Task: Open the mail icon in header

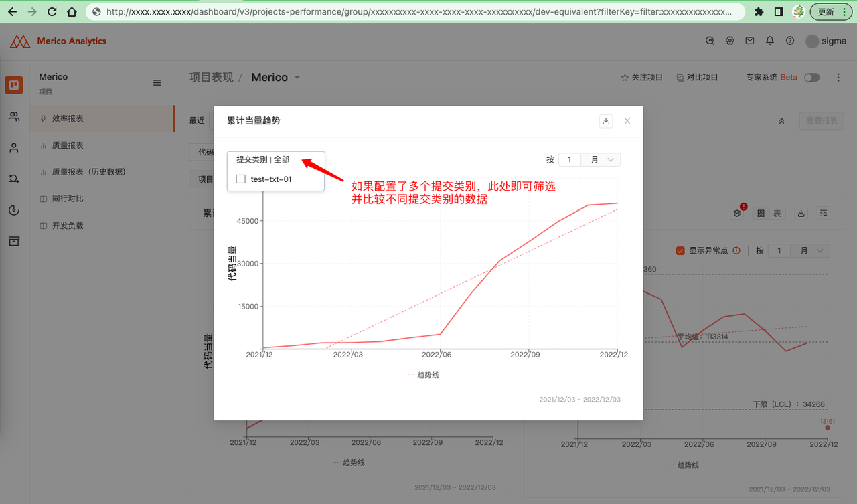Action: (750, 41)
